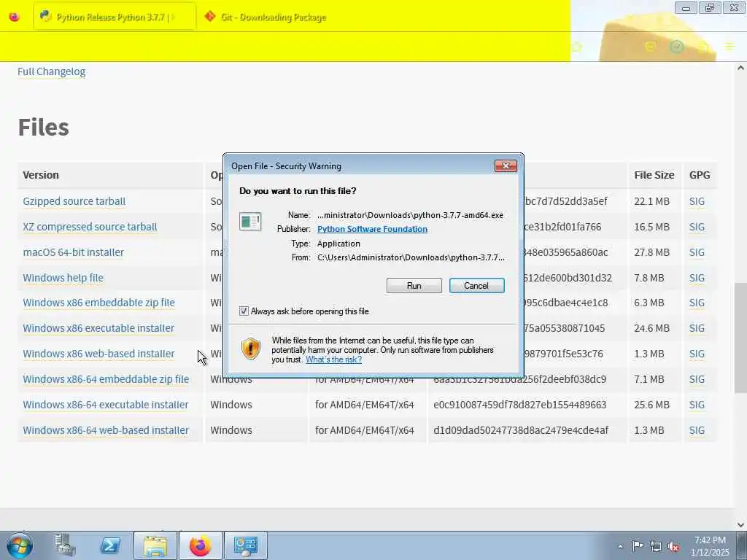Select the MD5 hash d1d09dad50247738d8ac2479e4cde4af
The height and width of the screenshot is (560, 747).
pyautogui.click(x=521, y=430)
